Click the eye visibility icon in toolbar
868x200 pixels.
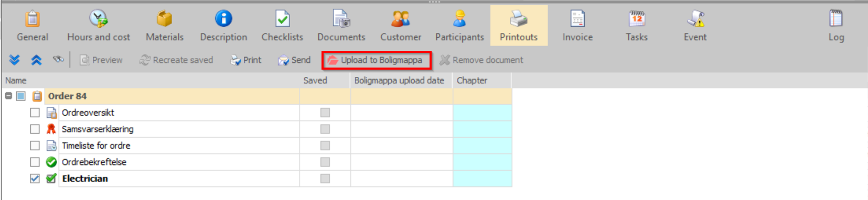coord(58,60)
